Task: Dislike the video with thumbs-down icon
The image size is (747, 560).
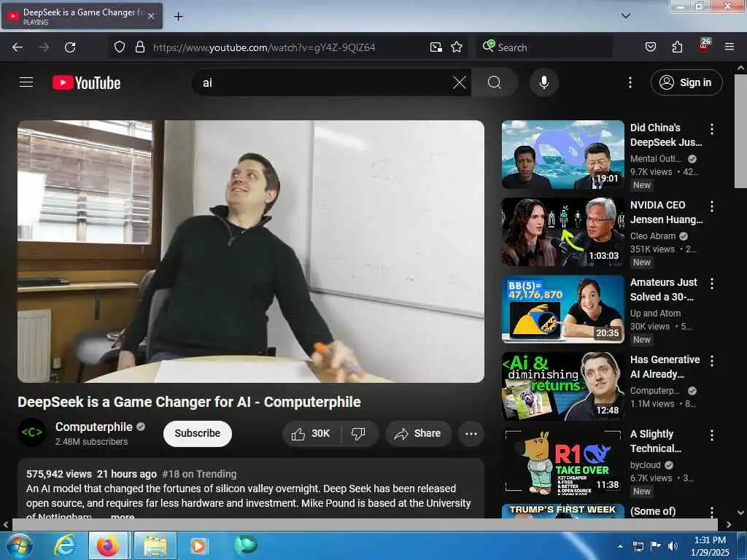Action: tap(359, 433)
